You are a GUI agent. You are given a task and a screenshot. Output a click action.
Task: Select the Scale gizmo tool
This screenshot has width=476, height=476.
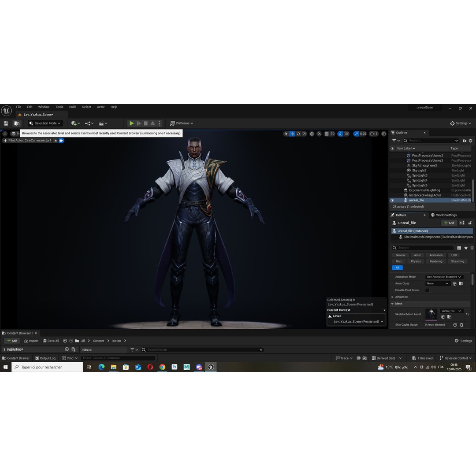click(305, 134)
